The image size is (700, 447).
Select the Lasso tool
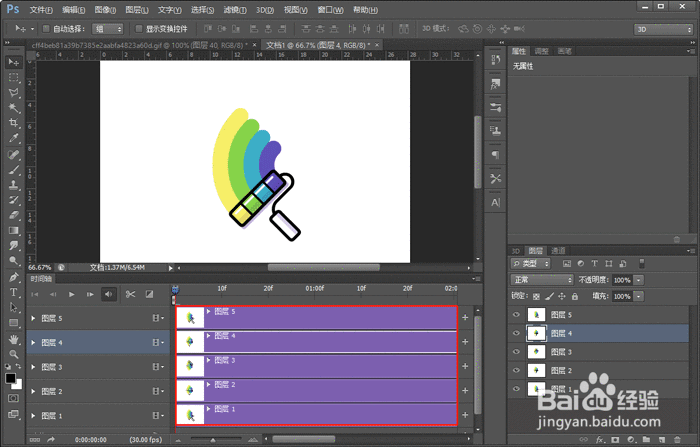pyautogui.click(x=13, y=93)
